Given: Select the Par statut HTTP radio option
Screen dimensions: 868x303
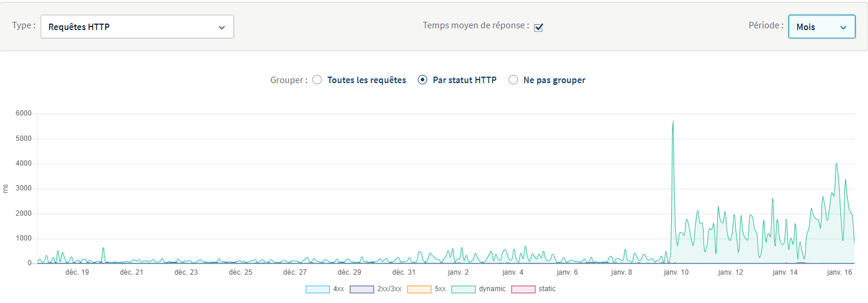Looking at the screenshot, I should [422, 80].
